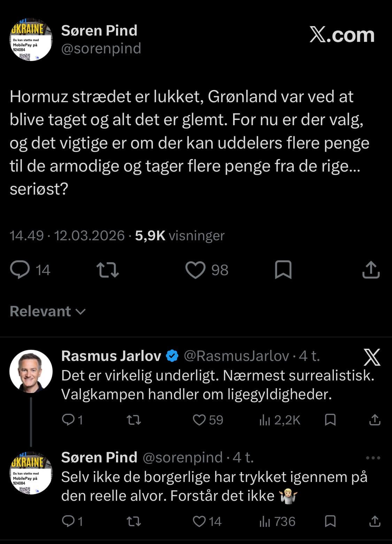Bookmark Rasmus Jarlov's reply

(x=330, y=420)
